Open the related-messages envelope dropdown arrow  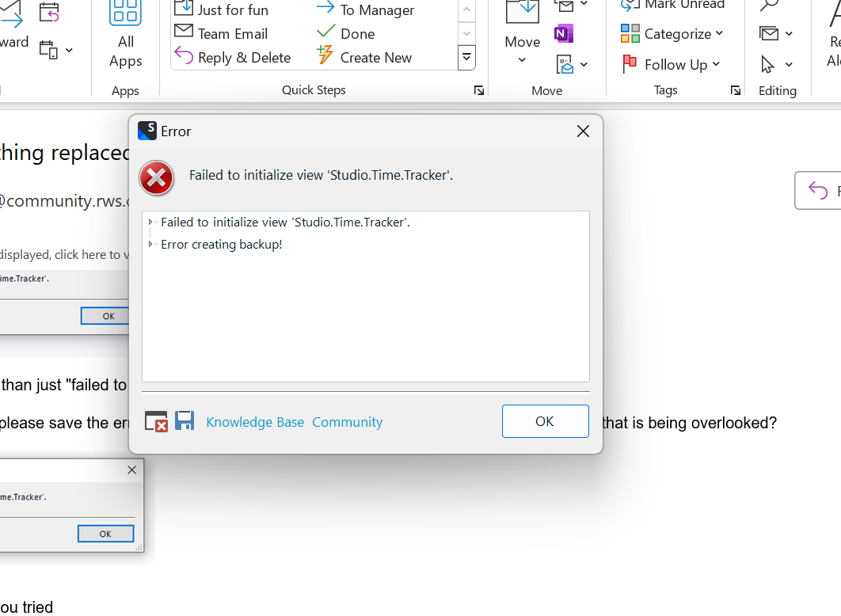click(789, 34)
